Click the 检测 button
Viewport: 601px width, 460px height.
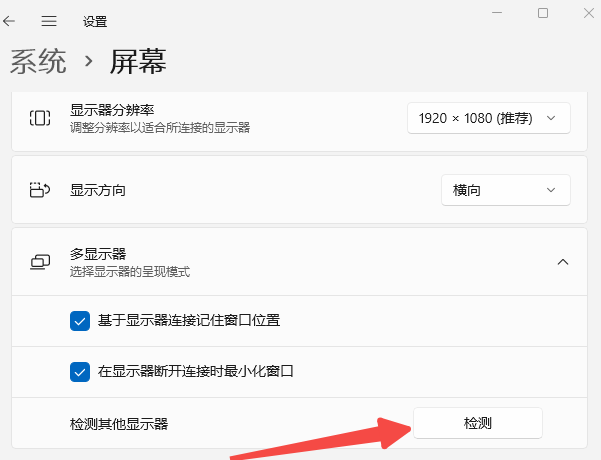click(x=478, y=423)
